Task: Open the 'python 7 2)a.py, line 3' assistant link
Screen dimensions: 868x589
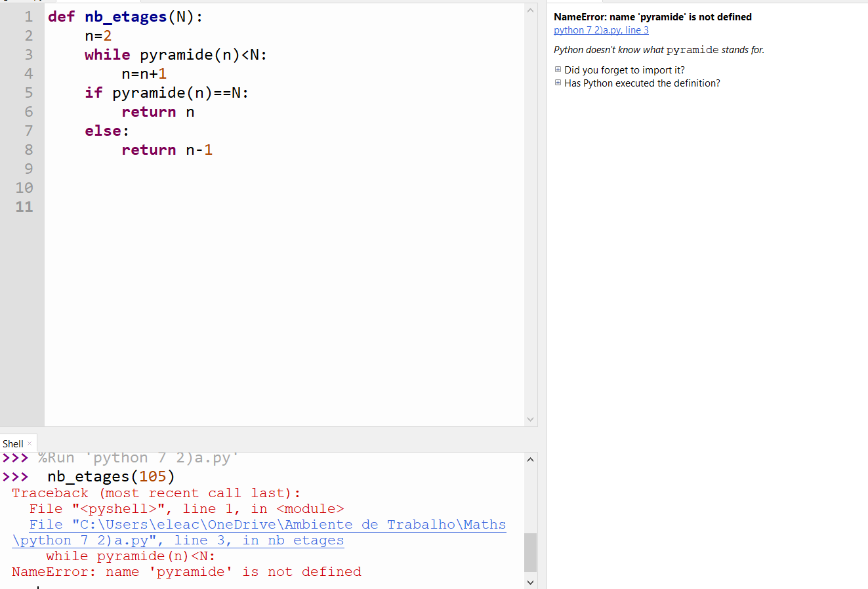Action: click(x=601, y=30)
